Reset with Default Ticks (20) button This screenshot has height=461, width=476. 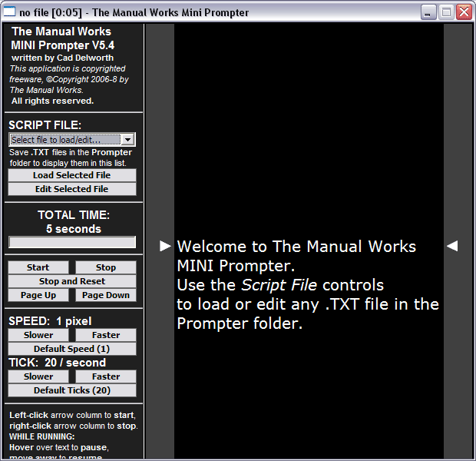(x=72, y=390)
